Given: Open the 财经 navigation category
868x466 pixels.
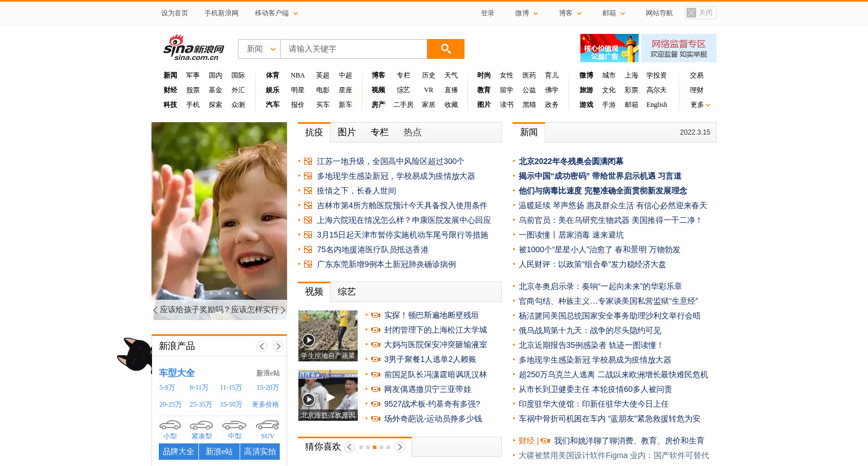Looking at the screenshot, I should pos(170,90).
